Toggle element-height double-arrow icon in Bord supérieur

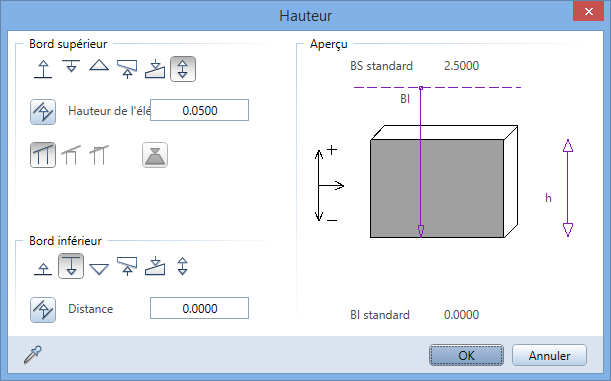[183, 69]
